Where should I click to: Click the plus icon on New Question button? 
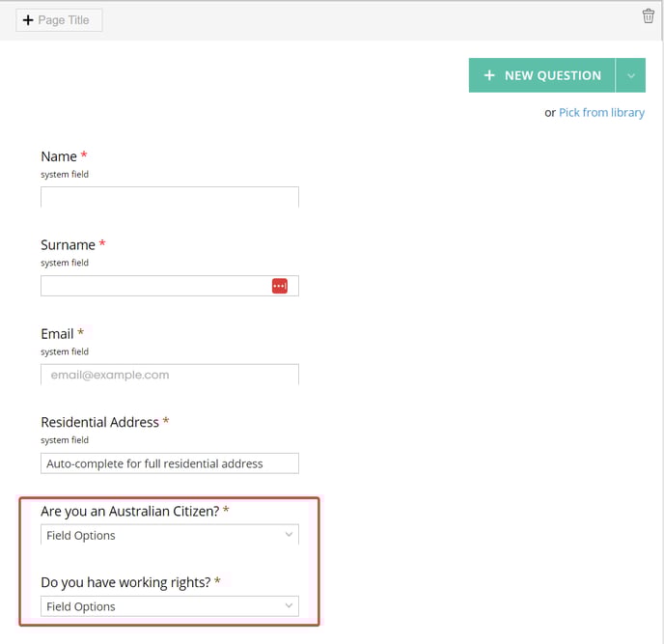pos(489,75)
